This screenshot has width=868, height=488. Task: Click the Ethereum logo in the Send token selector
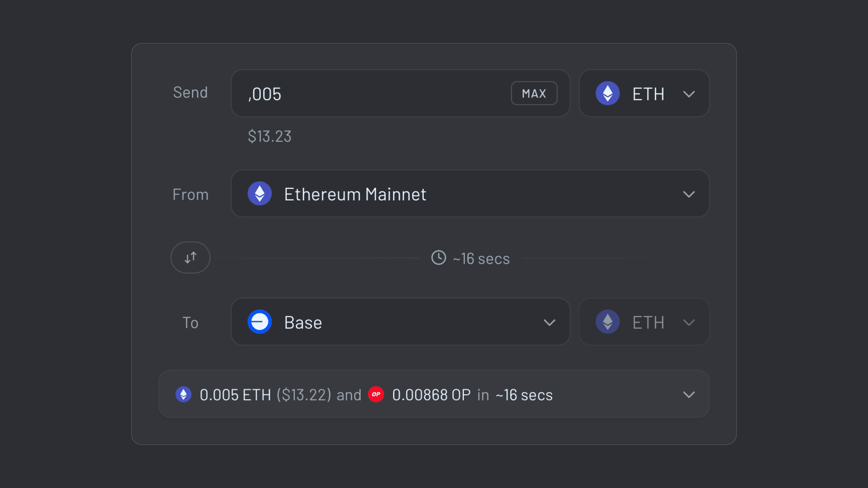[x=607, y=93]
